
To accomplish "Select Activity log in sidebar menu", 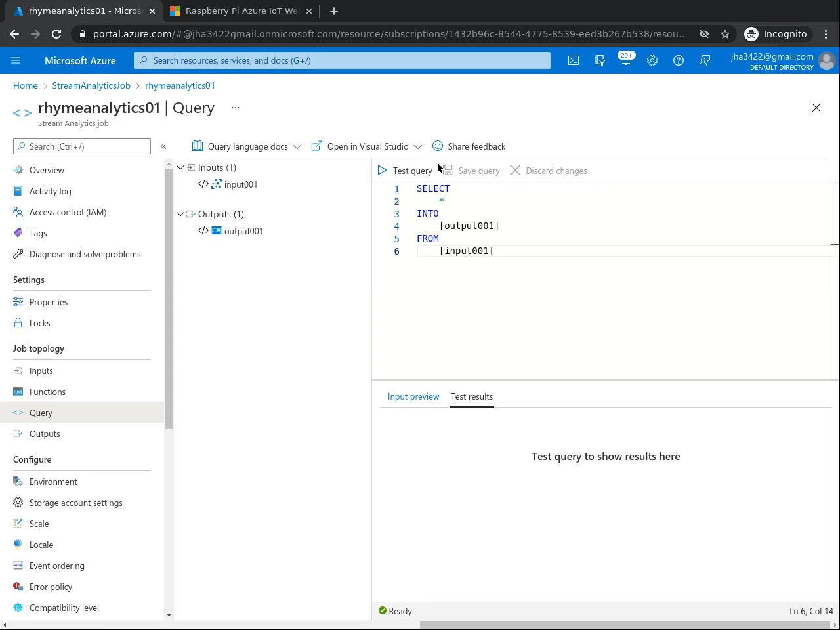I will click(50, 191).
